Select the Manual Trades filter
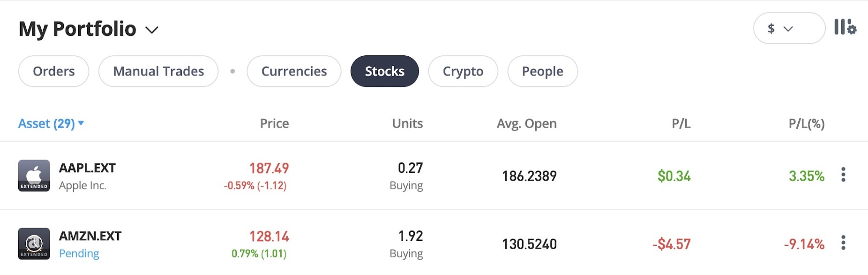This screenshot has width=868, height=275. (x=158, y=71)
